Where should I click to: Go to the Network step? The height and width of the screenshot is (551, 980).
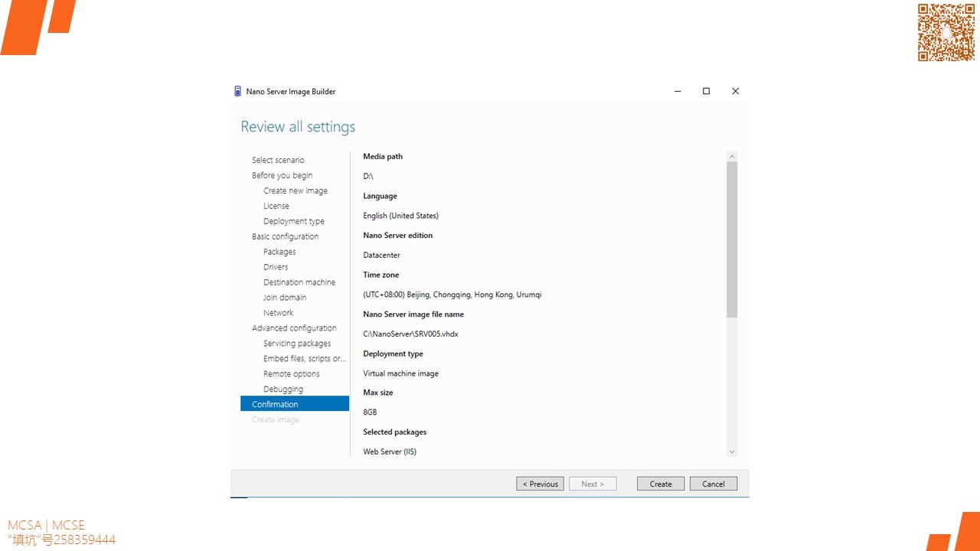tap(278, 313)
